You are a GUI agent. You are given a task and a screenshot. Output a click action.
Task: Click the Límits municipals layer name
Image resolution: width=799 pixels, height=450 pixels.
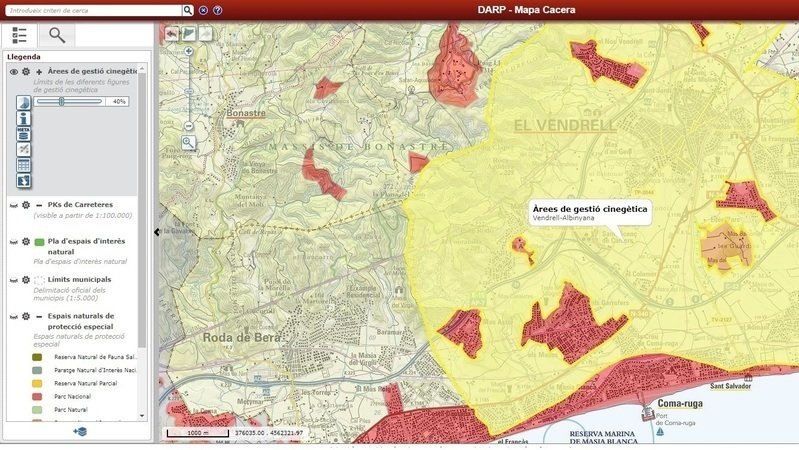(79, 280)
